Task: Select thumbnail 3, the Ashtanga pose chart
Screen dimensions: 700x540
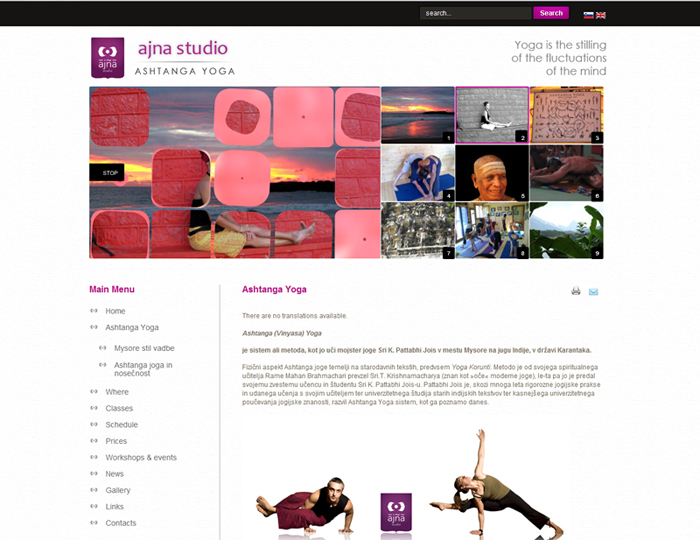Action: pos(567,115)
